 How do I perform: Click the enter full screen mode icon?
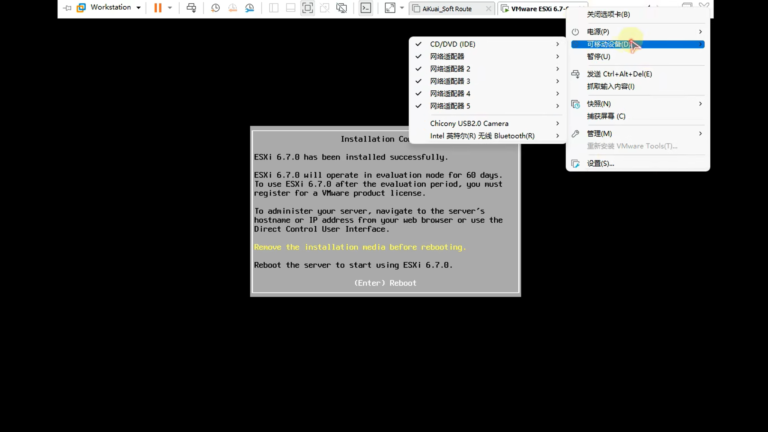point(308,8)
